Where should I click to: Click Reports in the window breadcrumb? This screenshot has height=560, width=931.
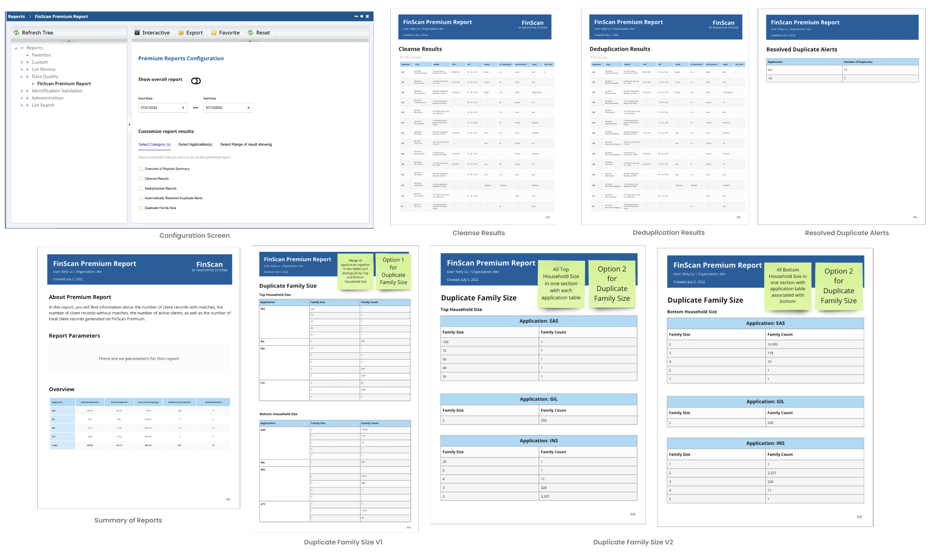(x=16, y=17)
